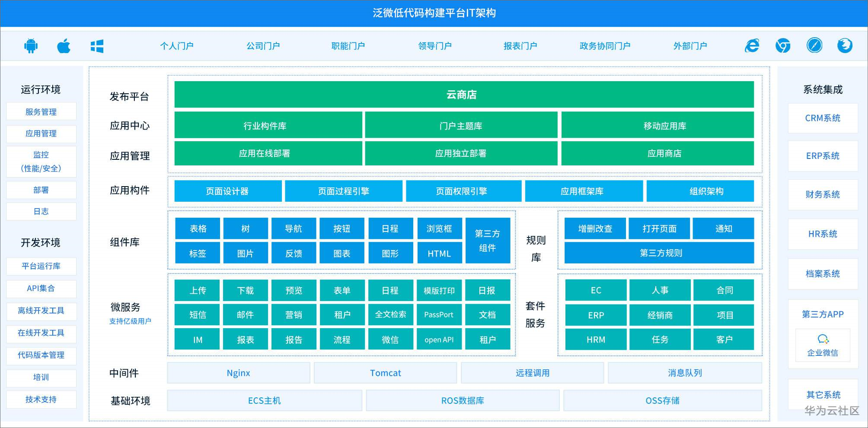Select the 全文检索 microservice tile
This screenshot has width=868, height=428.
390,315
